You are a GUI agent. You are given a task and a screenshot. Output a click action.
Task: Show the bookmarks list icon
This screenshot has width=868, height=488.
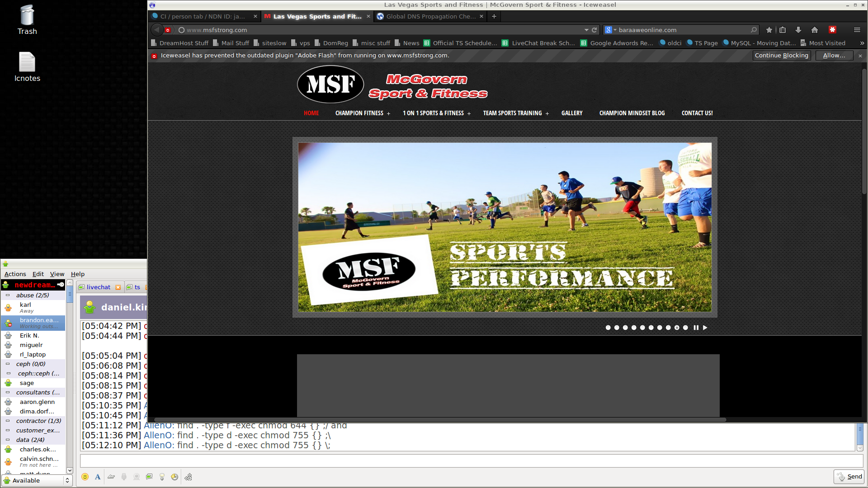(783, 30)
